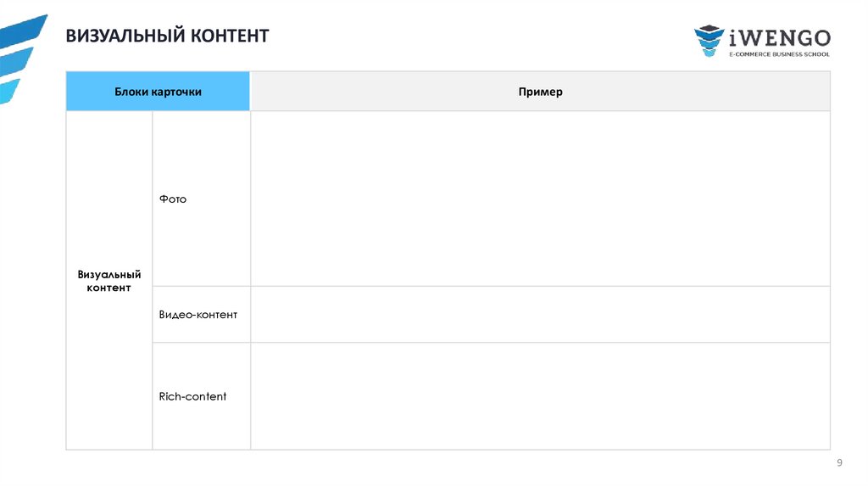Click the letter i in the iWENGO logo
Image resolution: width=868 pixels, height=487 pixels.
[734, 37]
